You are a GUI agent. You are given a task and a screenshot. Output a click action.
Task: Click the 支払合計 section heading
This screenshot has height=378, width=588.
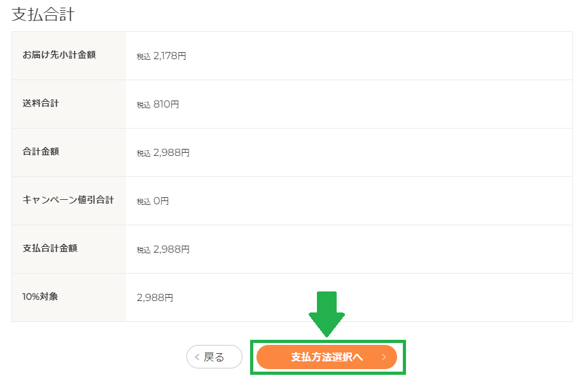click(x=43, y=15)
